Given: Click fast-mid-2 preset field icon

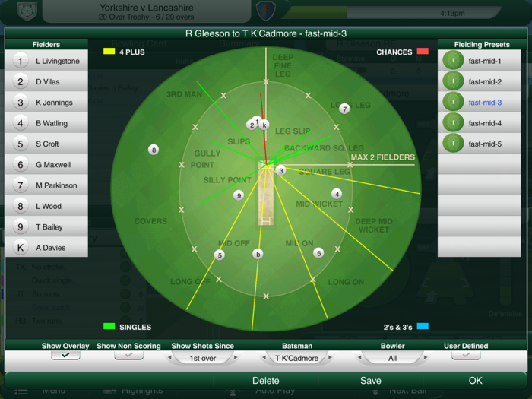Looking at the screenshot, I should click(453, 81).
